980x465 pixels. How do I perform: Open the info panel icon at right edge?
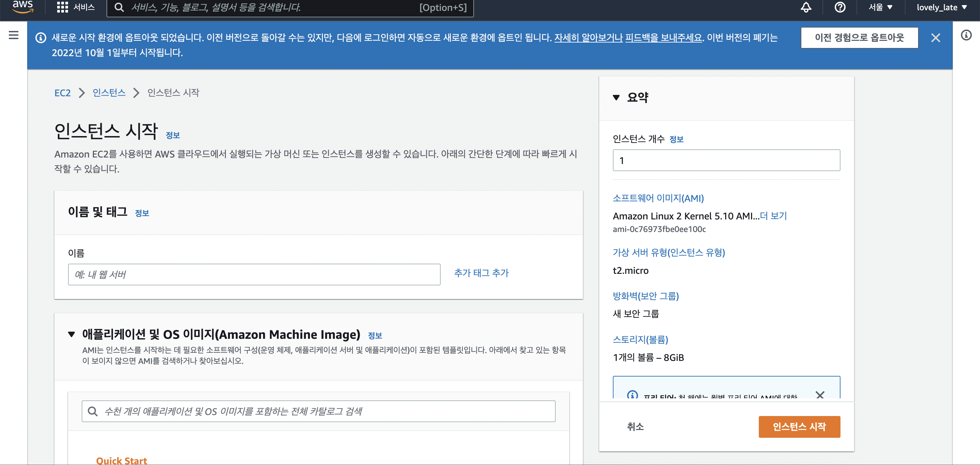click(x=966, y=35)
